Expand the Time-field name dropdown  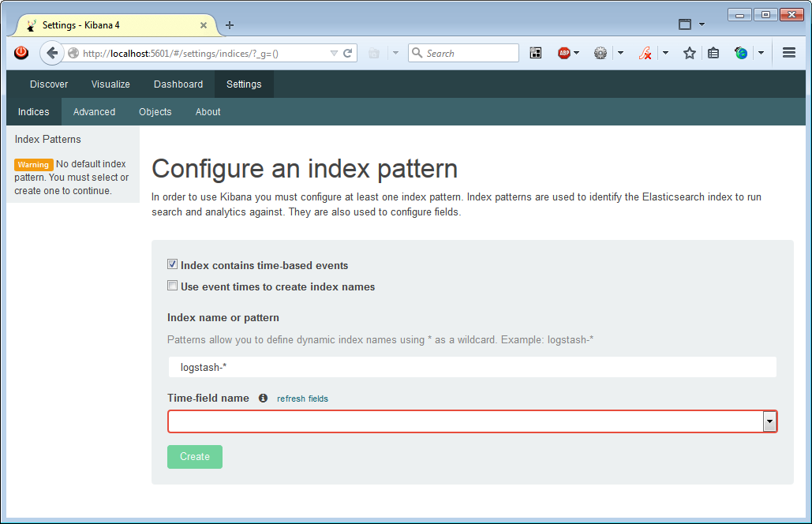coord(769,421)
